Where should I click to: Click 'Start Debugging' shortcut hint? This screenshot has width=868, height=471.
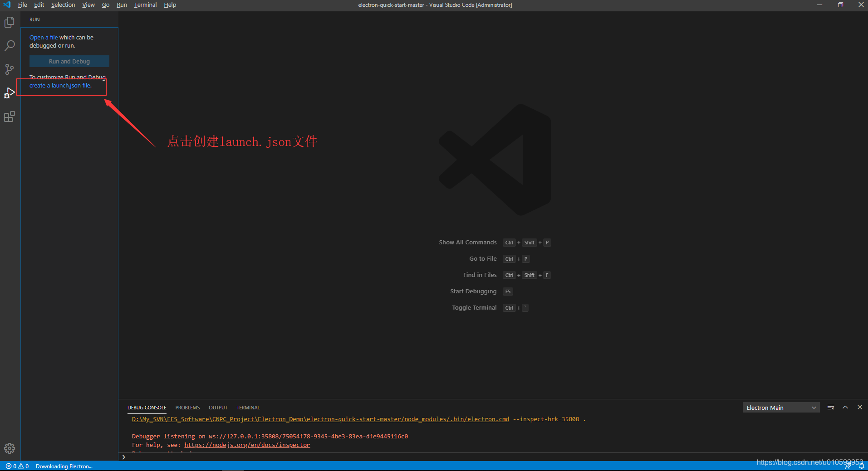click(473, 291)
